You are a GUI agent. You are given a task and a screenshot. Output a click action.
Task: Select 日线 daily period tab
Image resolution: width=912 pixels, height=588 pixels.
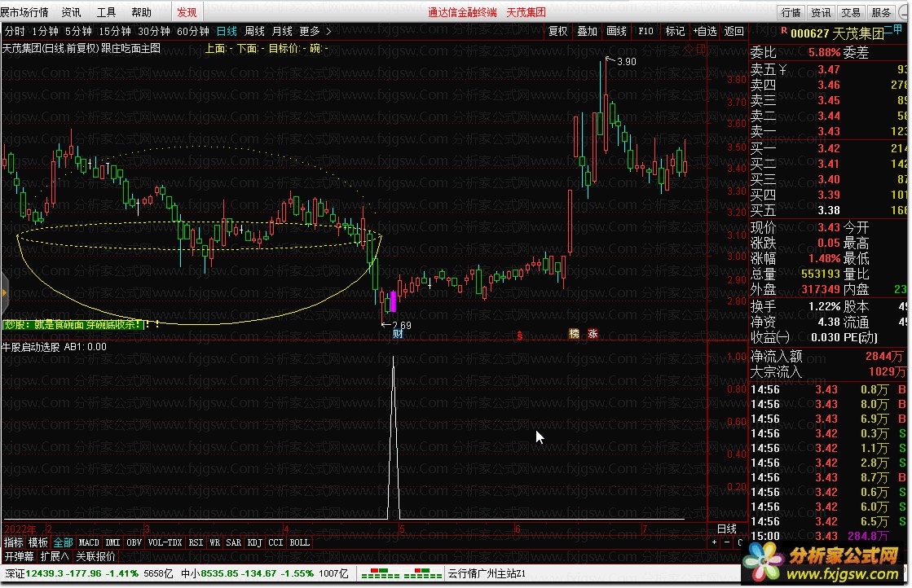coord(227,32)
